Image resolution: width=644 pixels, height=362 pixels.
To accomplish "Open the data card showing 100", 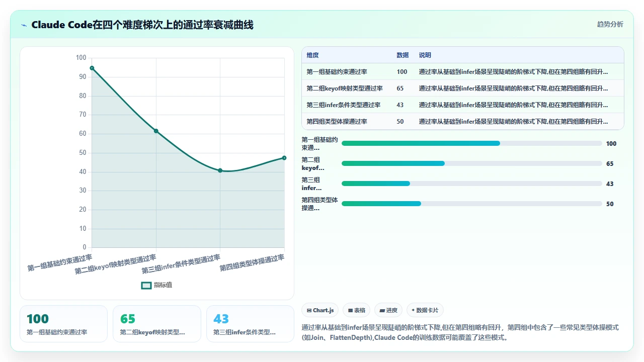I will pyautogui.click(x=63, y=324).
